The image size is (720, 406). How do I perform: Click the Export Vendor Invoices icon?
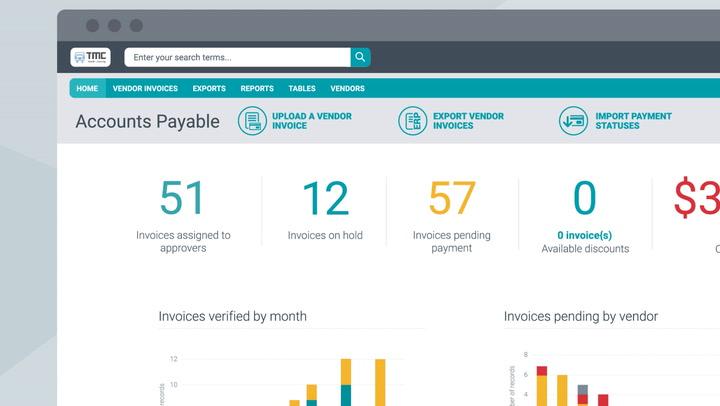coord(412,121)
